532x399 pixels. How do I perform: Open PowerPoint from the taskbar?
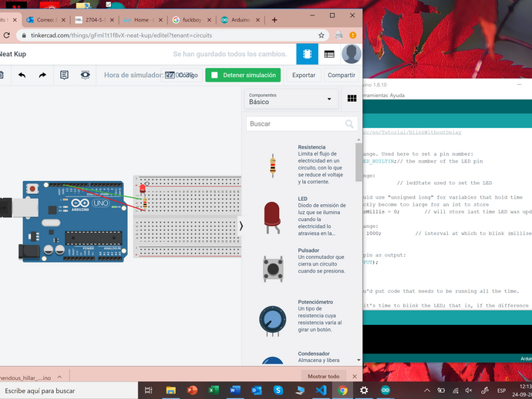coord(192,391)
